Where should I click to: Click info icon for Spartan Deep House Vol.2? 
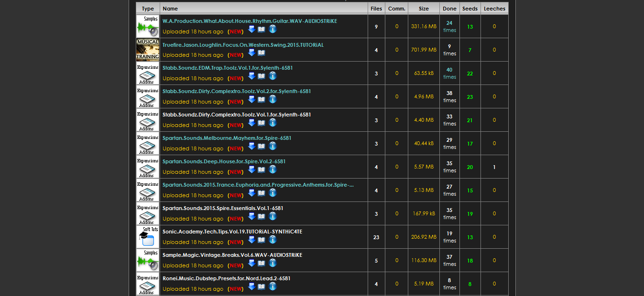(x=273, y=169)
